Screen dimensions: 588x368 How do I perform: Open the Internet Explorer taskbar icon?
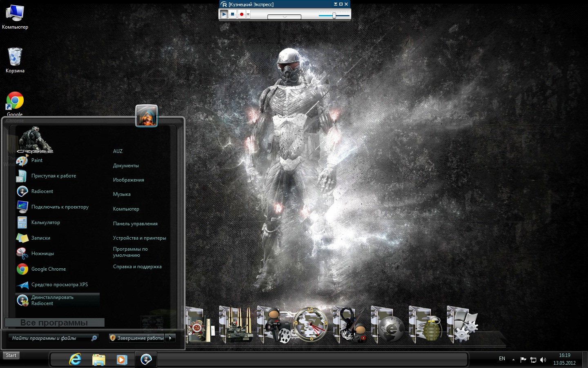coord(75,359)
